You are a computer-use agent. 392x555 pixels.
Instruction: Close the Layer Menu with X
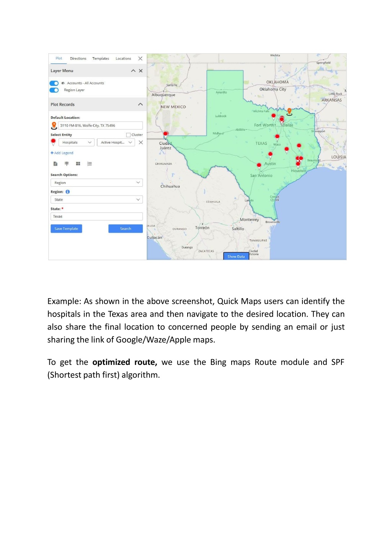[141, 71]
